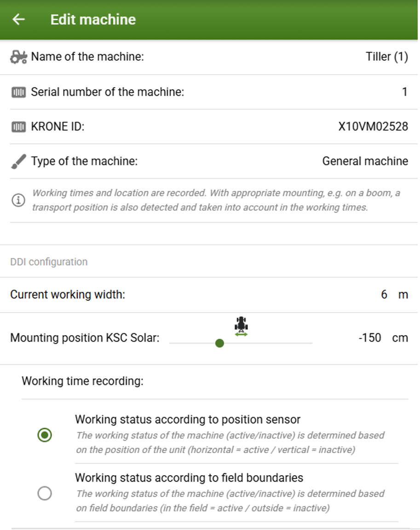The image size is (420, 530).
Task: Click the tractor icon beside machine name
Action: pos(18,57)
